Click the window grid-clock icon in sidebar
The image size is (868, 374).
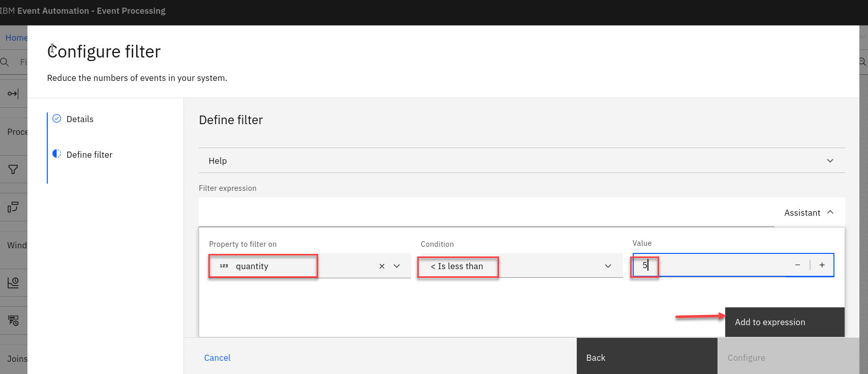(13, 321)
